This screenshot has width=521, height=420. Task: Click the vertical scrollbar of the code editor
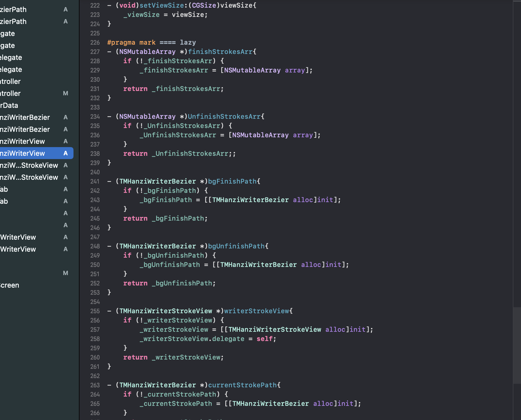pos(517,345)
